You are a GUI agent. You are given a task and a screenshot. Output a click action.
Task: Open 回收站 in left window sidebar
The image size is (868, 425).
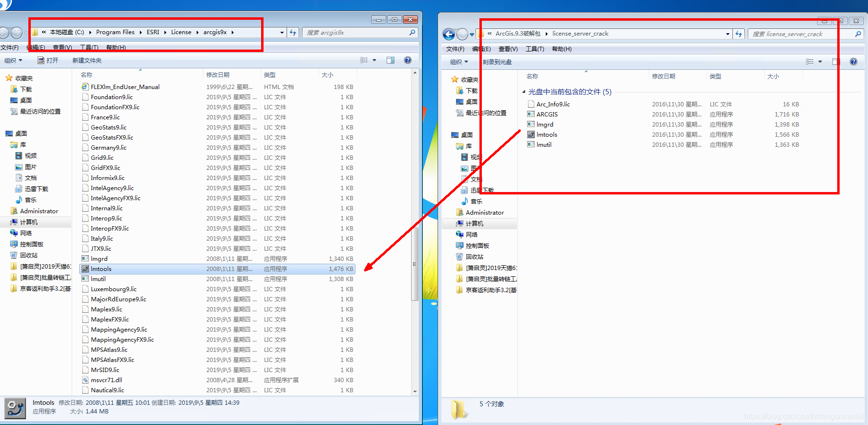(x=29, y=255)
